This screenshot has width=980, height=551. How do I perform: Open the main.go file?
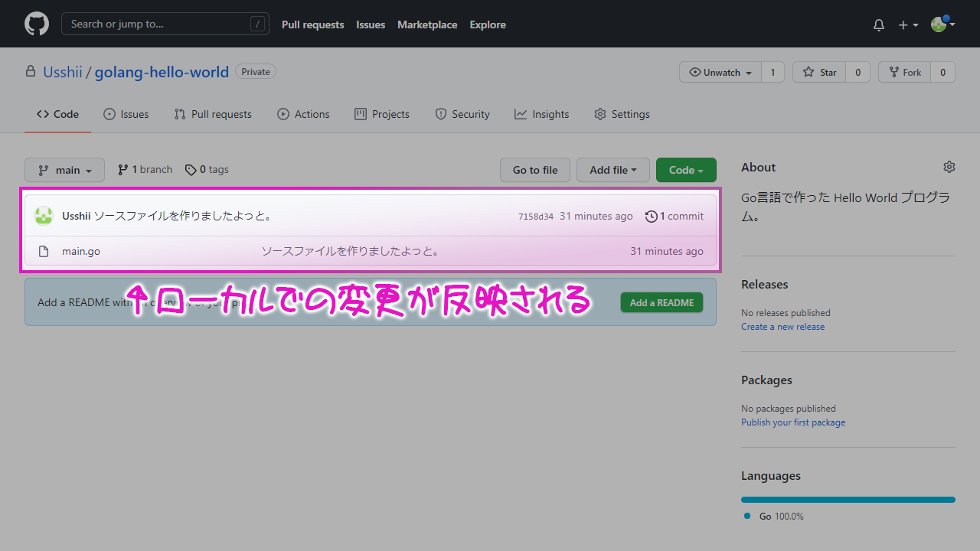pos(81,251)
